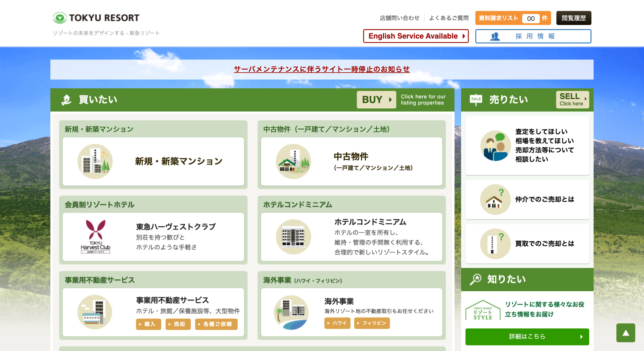644x351 pixels.
Task: Click the SELL Click here button
Action: 573,100
